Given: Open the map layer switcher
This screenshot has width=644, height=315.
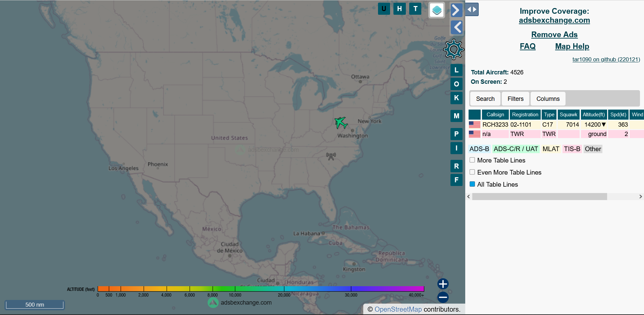Looking at the screenshot, I should click(437, 10).
